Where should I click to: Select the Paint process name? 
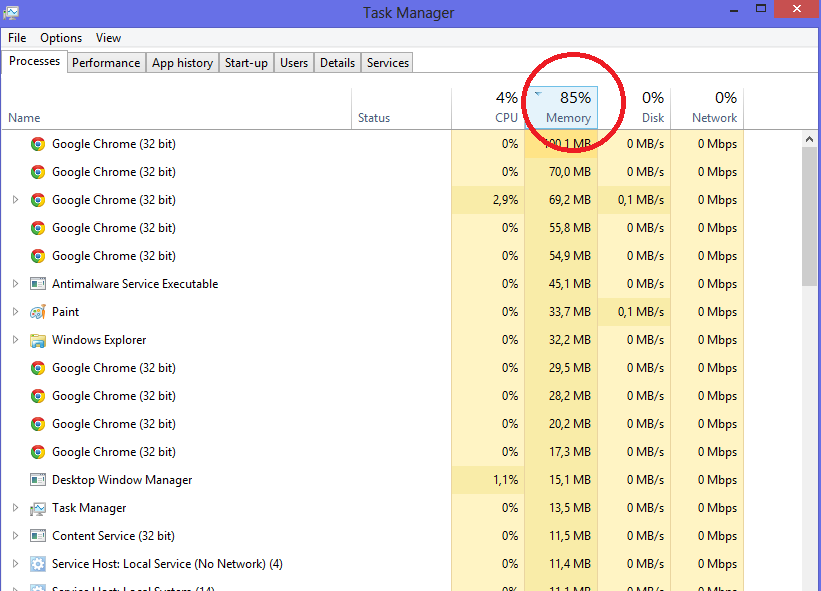coord(65,312)
